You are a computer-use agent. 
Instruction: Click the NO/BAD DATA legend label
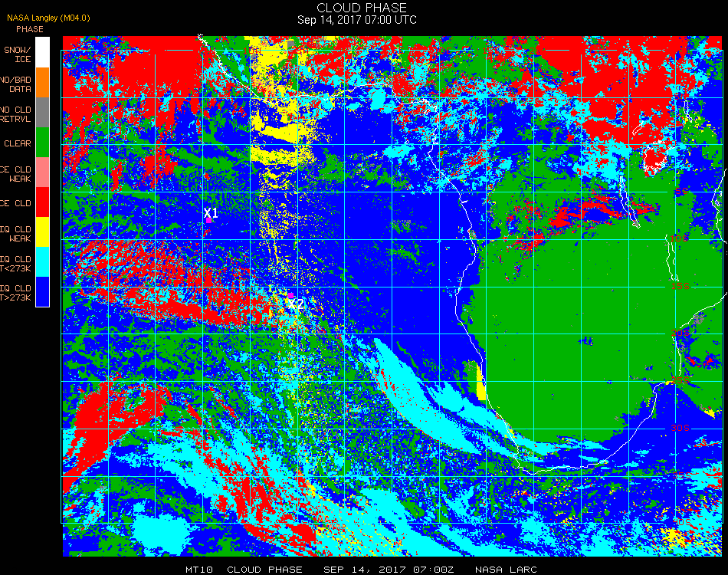(15, 84)
